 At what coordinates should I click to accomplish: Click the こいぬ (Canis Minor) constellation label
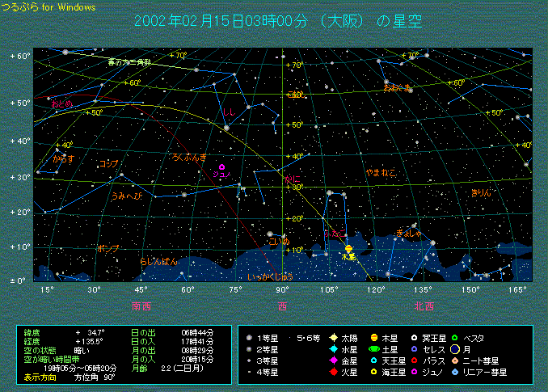tap(279, 241)
